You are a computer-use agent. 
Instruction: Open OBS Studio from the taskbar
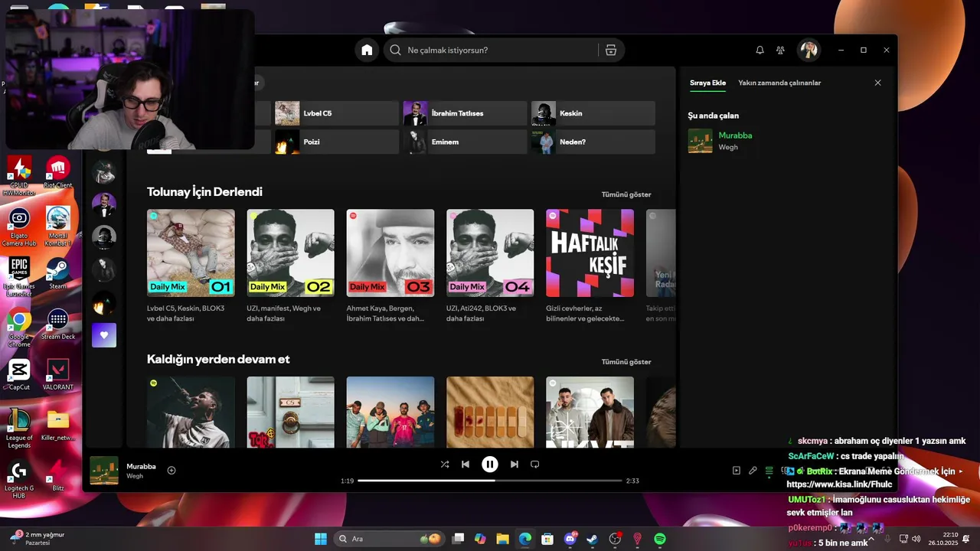tap(615, 539)
